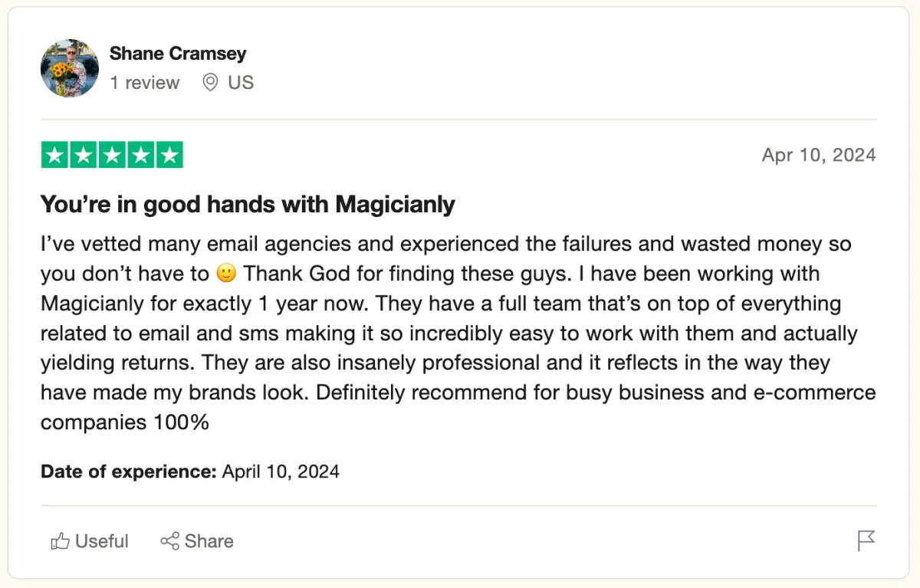Click inside the review body paragraph
920x588 pixels.
click(458, 333)
